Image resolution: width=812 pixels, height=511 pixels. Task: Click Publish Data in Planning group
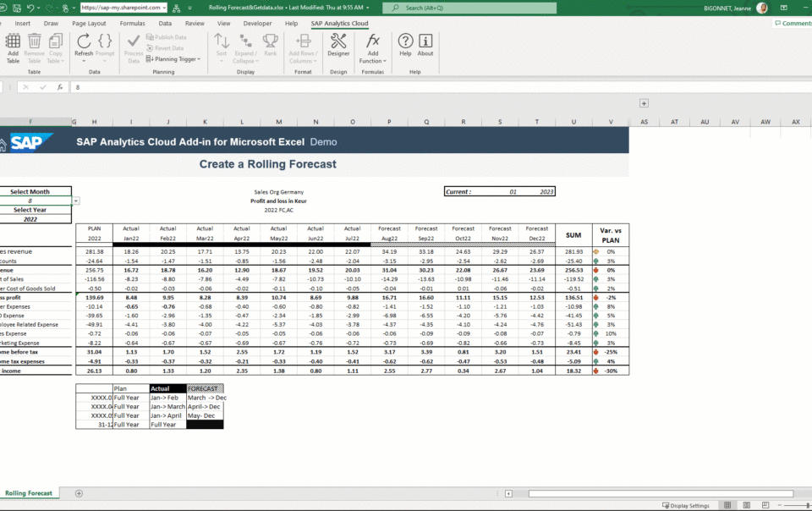click(167, 37)
